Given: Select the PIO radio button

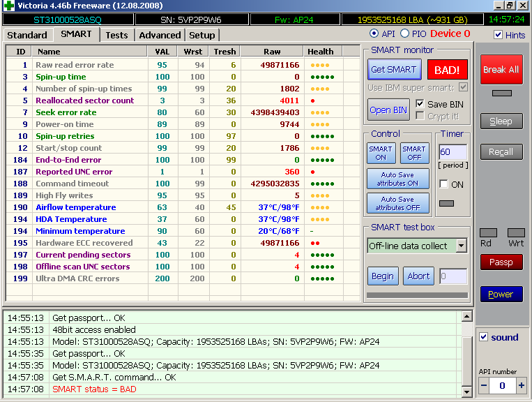Looking at the screenshot, I should pyautogui.click(x=404, y=33).
